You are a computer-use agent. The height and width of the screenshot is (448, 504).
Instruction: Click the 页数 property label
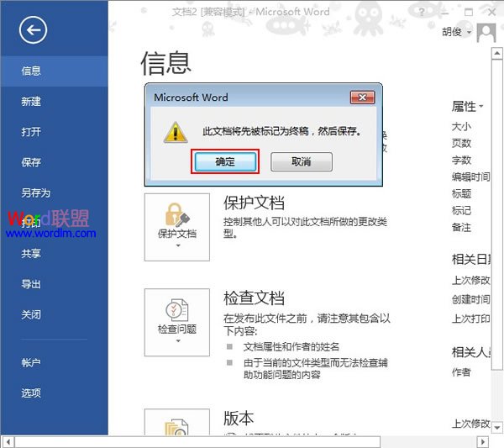pos(461,143)
